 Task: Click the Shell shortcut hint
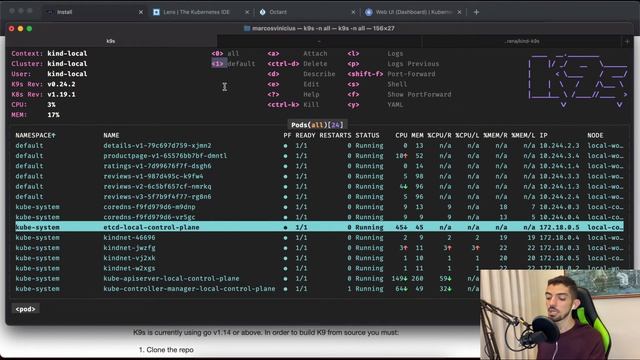(x=377, y=84)
